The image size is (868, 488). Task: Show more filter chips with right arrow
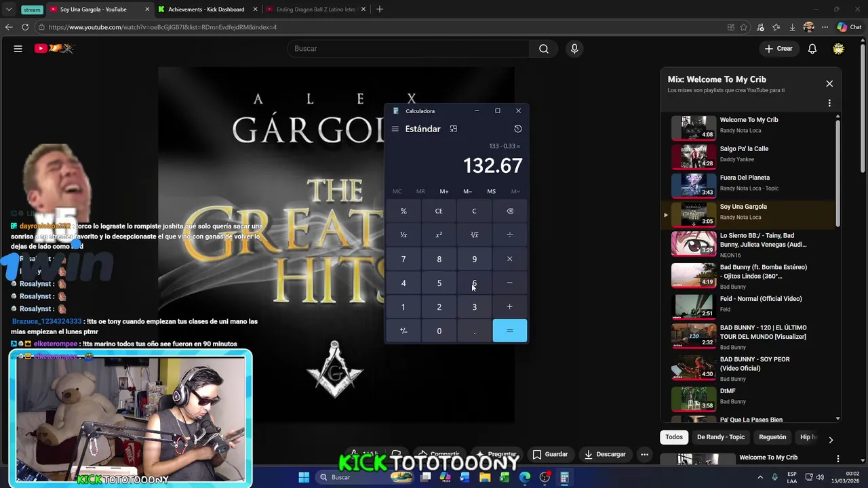point(831,439)
